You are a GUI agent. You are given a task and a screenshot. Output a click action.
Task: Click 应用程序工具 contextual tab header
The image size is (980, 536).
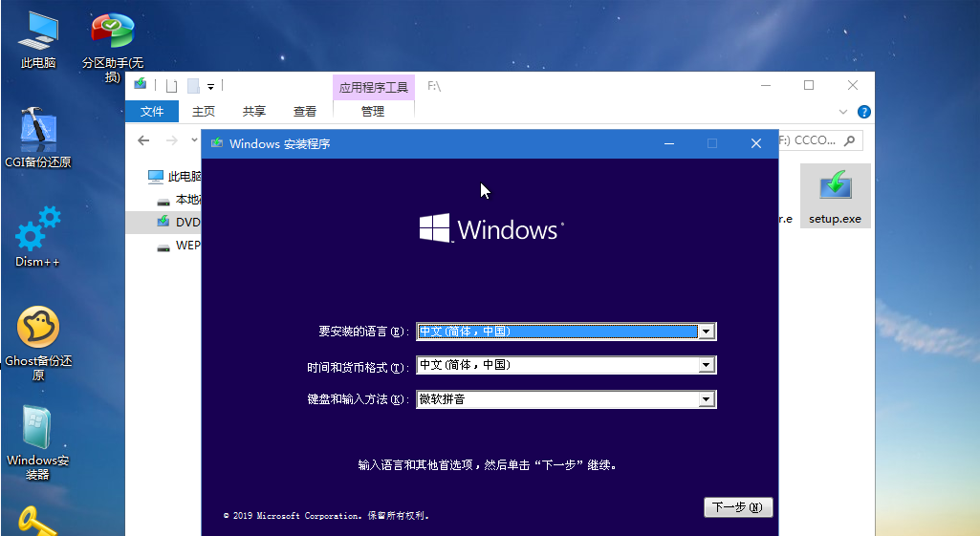[x=373, y=88]
